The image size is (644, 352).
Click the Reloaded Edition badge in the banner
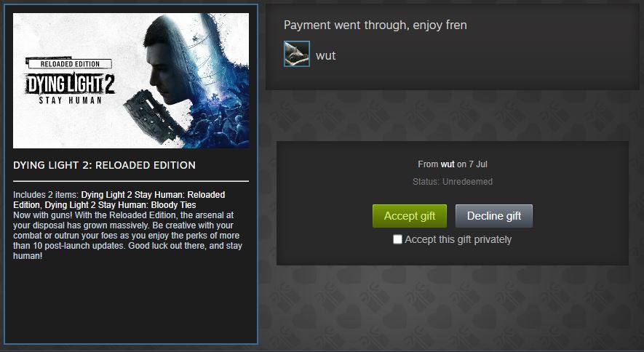point(69,63)
